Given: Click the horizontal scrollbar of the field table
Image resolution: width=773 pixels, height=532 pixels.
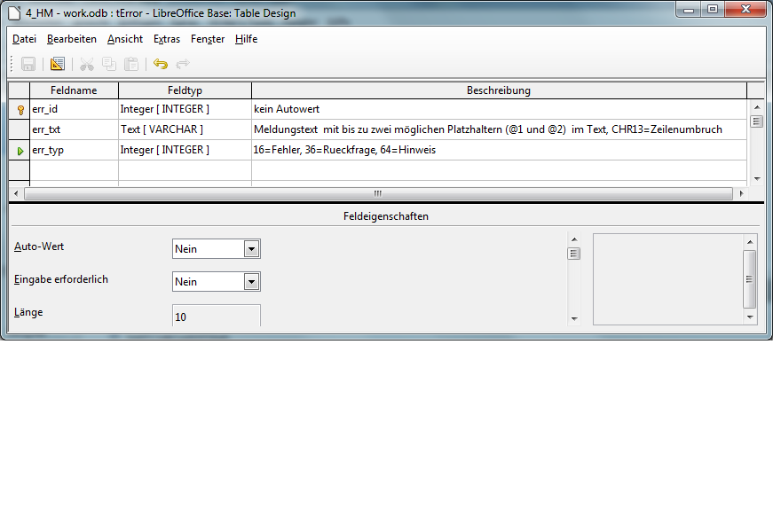Looking at the screenshot, I should coord(377,193).
